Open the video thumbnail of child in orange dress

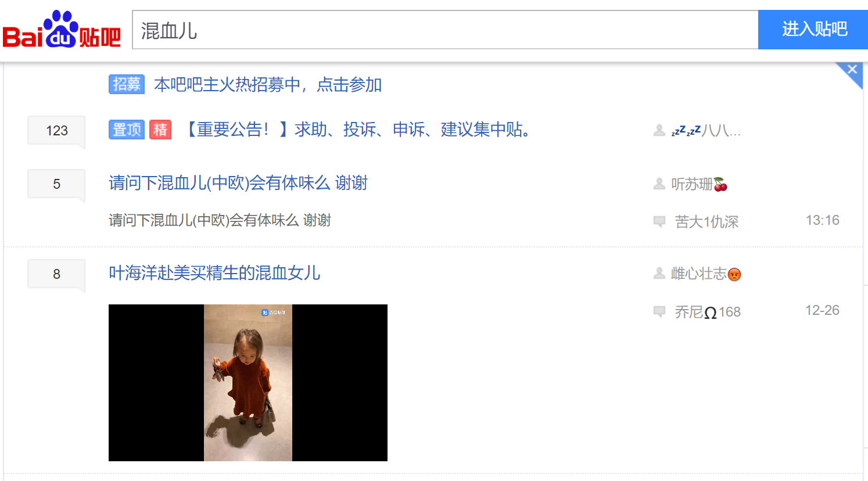tap(248, 383)
